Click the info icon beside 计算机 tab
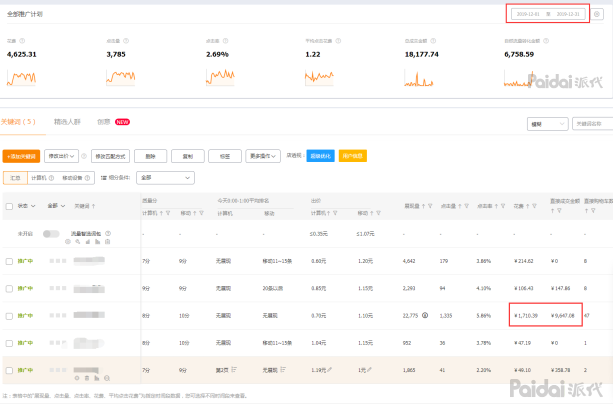Image resolution: width=614 pixels, height=404 pixels. (51, 178)
